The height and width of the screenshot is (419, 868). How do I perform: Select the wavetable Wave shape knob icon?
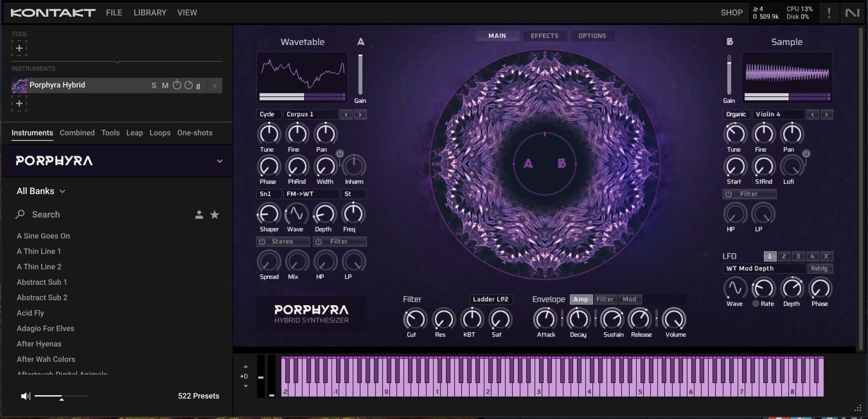point(296,214)
